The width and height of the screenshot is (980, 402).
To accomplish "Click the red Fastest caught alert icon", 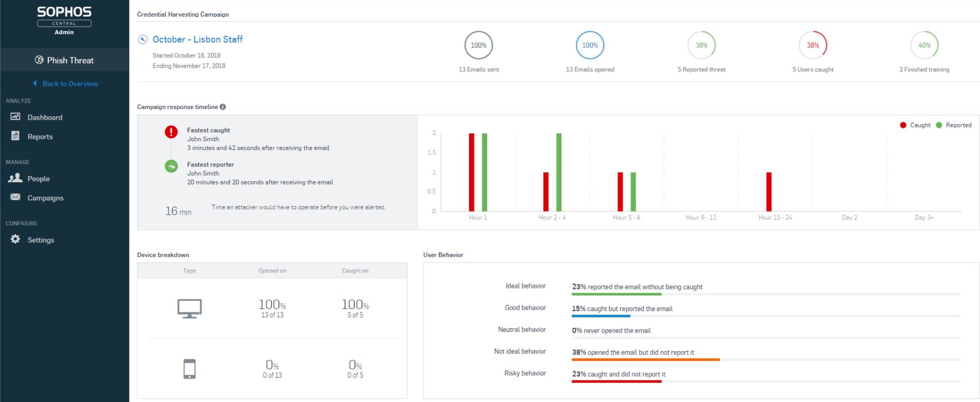I will click(171, 132).
